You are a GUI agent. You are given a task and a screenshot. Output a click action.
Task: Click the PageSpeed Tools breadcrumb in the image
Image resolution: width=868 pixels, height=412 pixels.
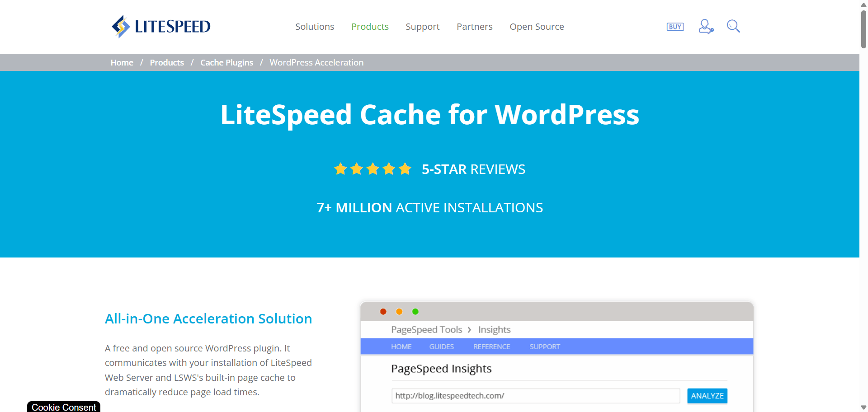[426, 330]
